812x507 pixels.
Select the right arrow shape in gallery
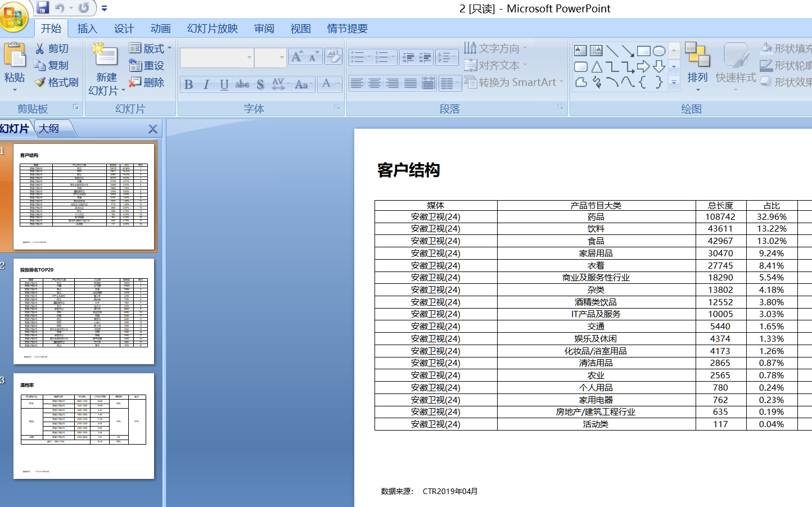point(643,67)
